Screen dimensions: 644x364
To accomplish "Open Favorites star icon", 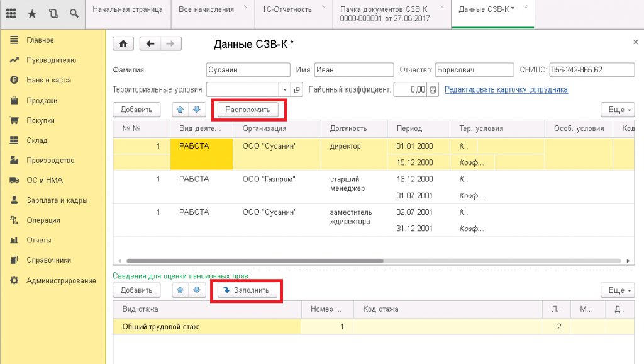I will point(33,13).
